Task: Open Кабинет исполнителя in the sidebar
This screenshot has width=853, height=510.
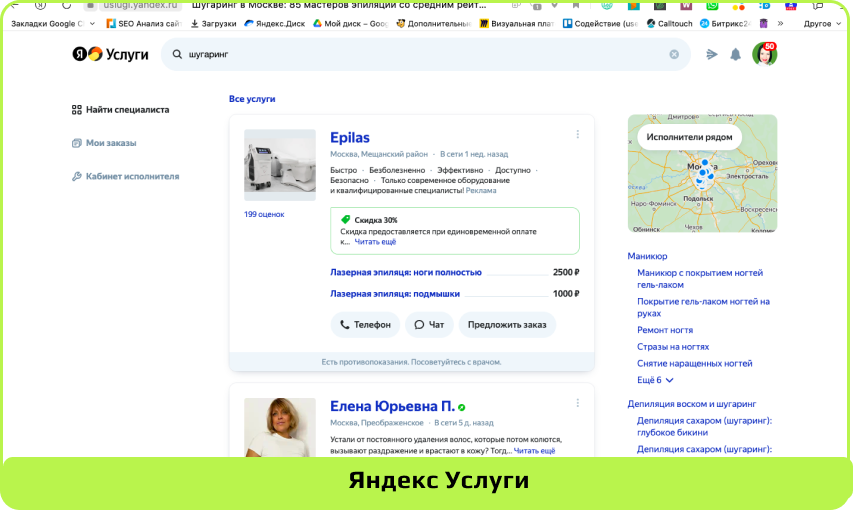Action: point(126,176)
